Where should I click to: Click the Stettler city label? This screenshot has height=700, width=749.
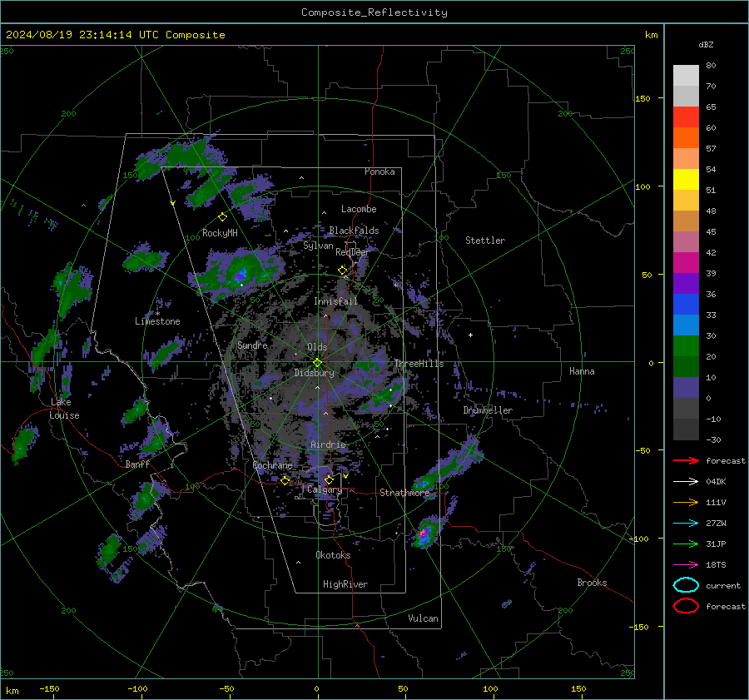[485, 241]
